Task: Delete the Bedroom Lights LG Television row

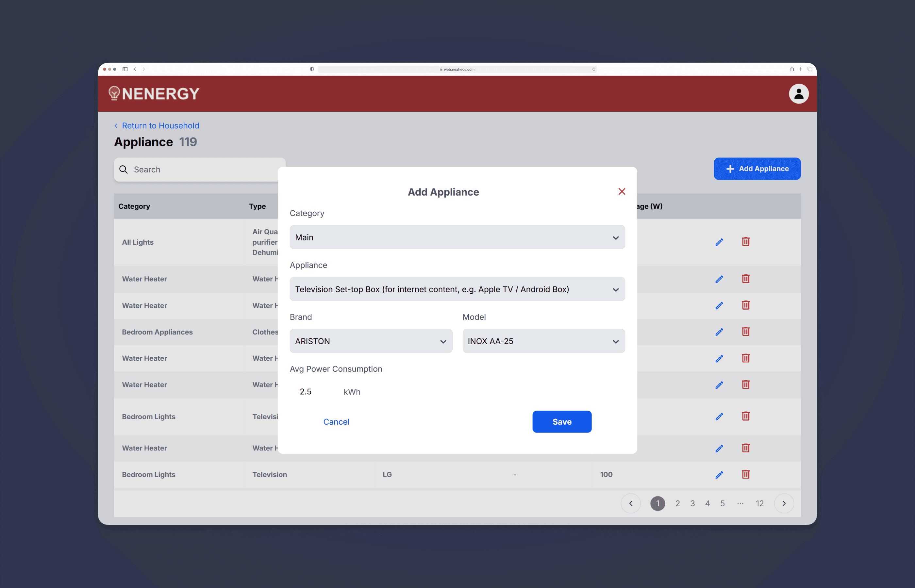Action: pos(745,474)
